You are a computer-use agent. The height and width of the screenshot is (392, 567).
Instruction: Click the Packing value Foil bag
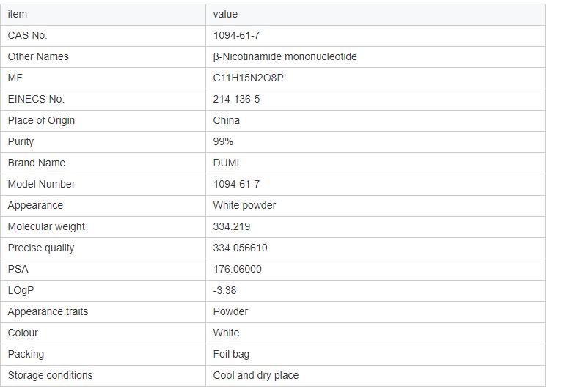tap(231, 354)
